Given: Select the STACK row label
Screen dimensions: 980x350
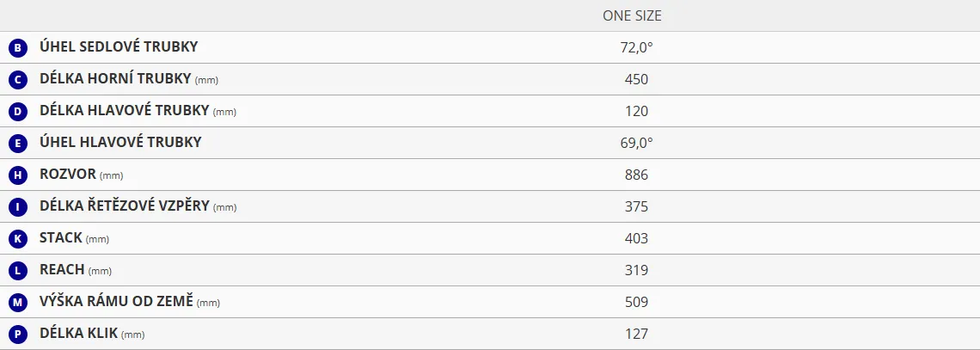Looking at the screenshot, I should pyautogui.click(x=61, y=238).
